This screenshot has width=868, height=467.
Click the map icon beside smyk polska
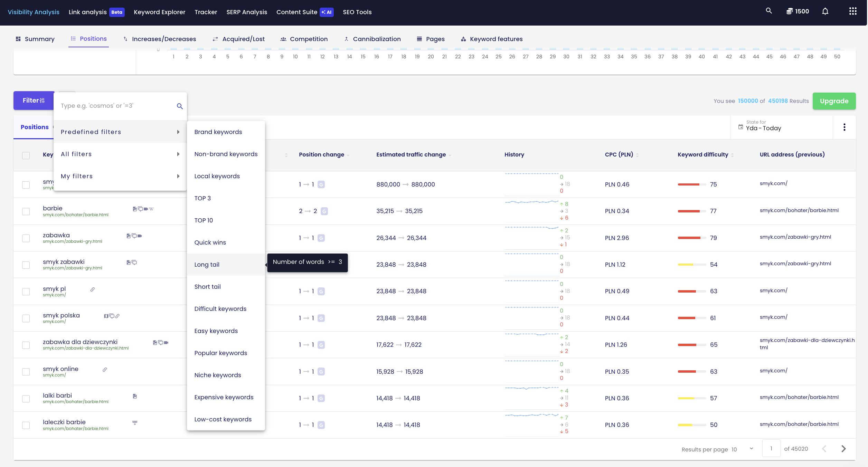[x=106, y=316]
